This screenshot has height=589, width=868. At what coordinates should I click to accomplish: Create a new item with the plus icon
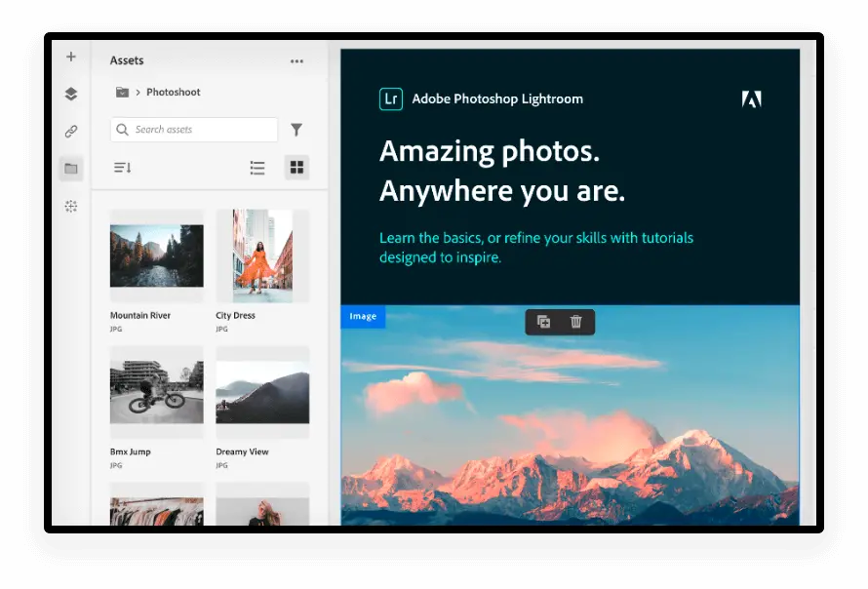[x=70, y=57]
